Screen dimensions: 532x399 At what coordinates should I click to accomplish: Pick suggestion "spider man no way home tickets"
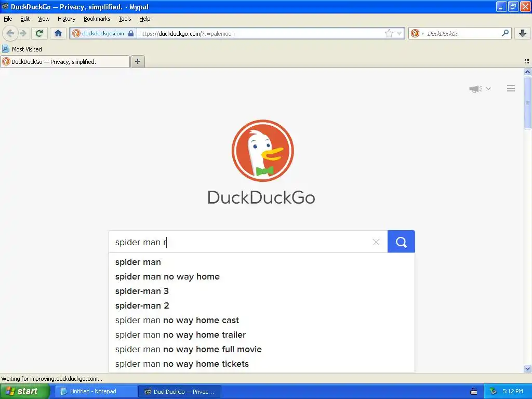click(x=262, y=364)
